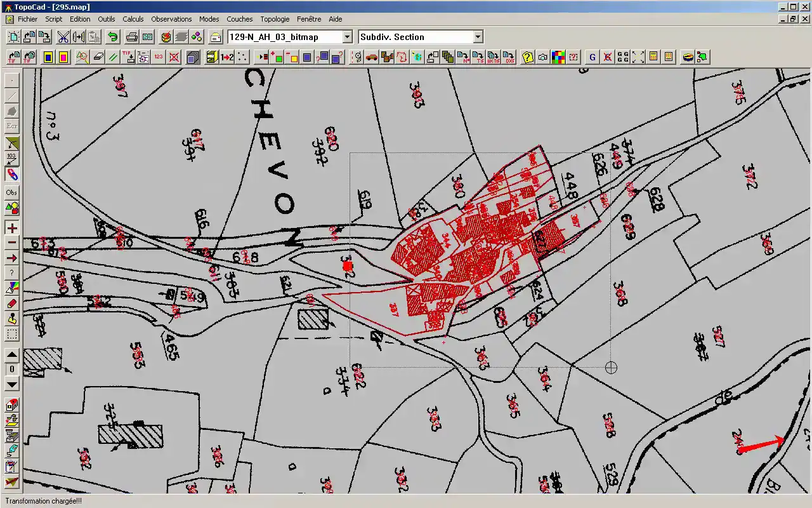Click the red car icon
Screen dimensions: 812x508
click(x=372, y=57)
